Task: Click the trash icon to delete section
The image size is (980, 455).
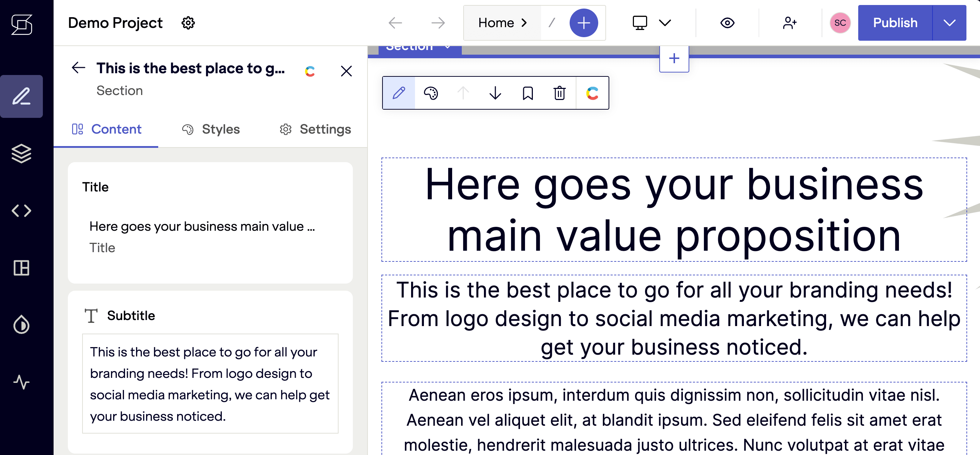Action: pos(559,93)
